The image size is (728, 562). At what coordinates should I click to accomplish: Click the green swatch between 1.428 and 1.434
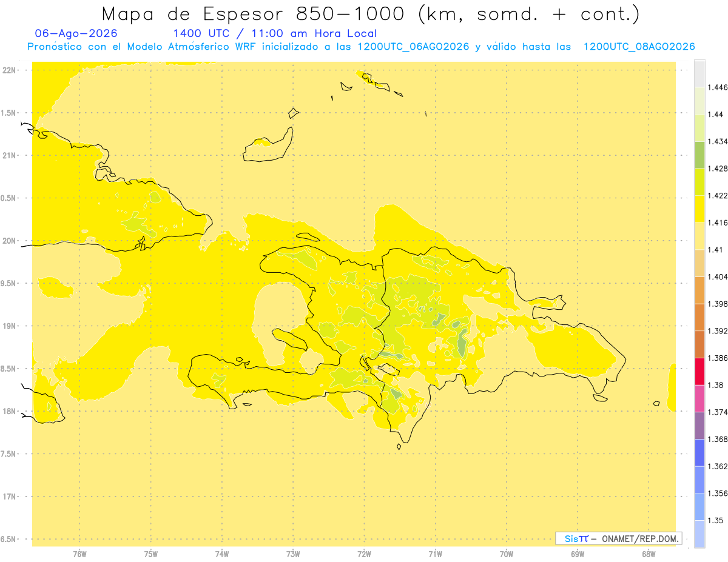pos(699,155)
